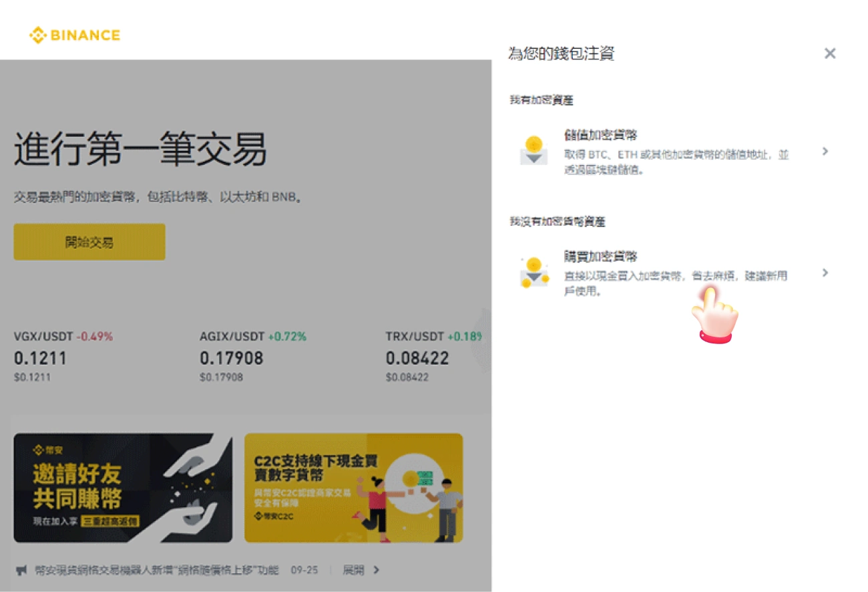This screenshot has height=592, width=868.
Task: Click the 開始交易 button
Action: click(x=89, y=242)
